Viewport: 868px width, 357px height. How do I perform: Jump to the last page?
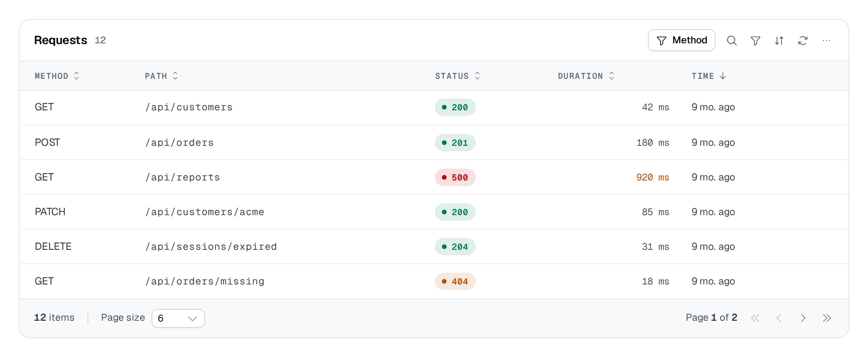pyautogui.click(x=827, y=318)
